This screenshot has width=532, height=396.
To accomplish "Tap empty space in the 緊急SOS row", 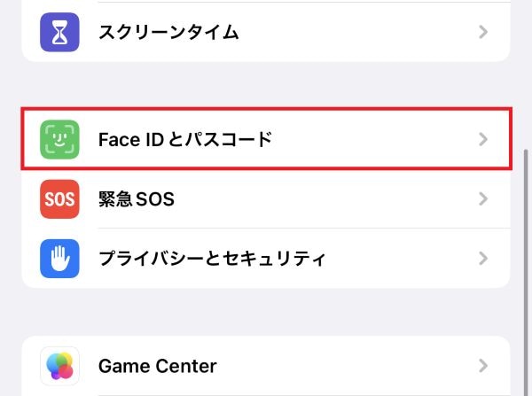I will click(337, 199).
